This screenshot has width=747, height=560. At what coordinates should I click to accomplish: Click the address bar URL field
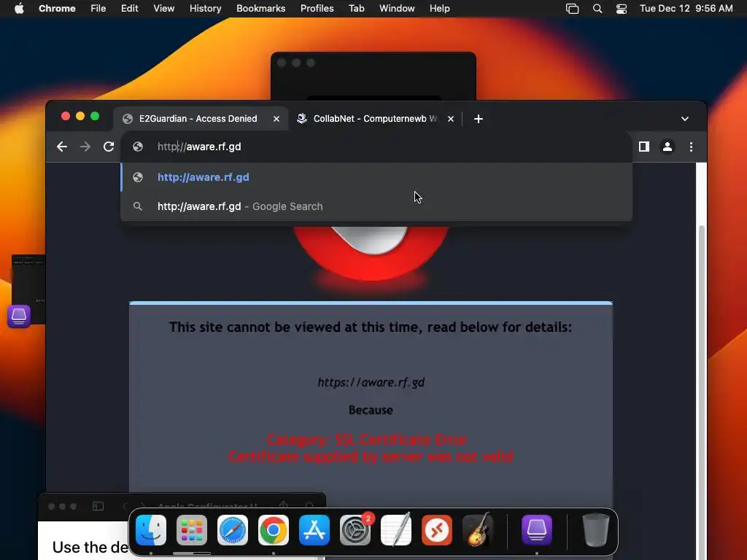[x=376, y=147]
